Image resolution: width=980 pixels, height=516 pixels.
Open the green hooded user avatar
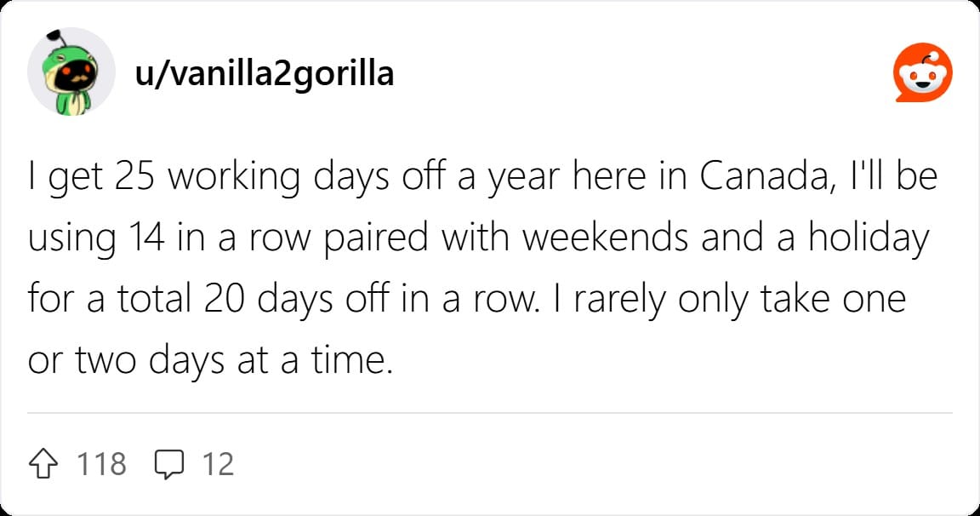[x=71, y=72]
